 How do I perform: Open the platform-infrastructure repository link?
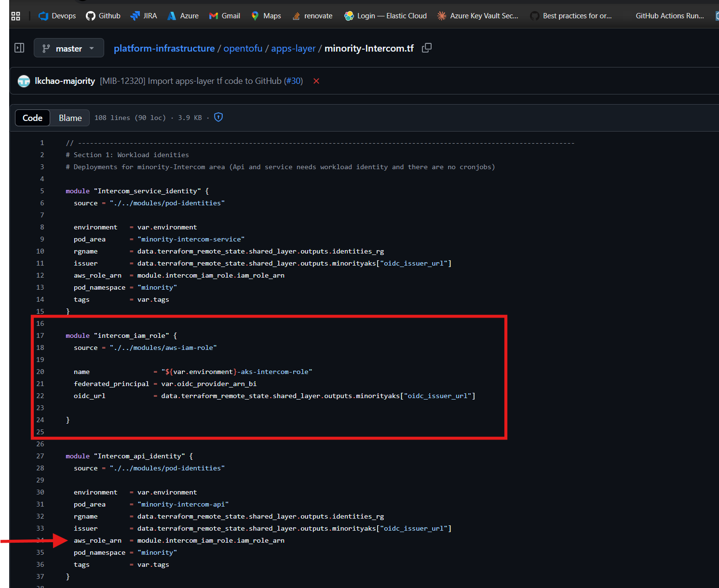(164, 48)
